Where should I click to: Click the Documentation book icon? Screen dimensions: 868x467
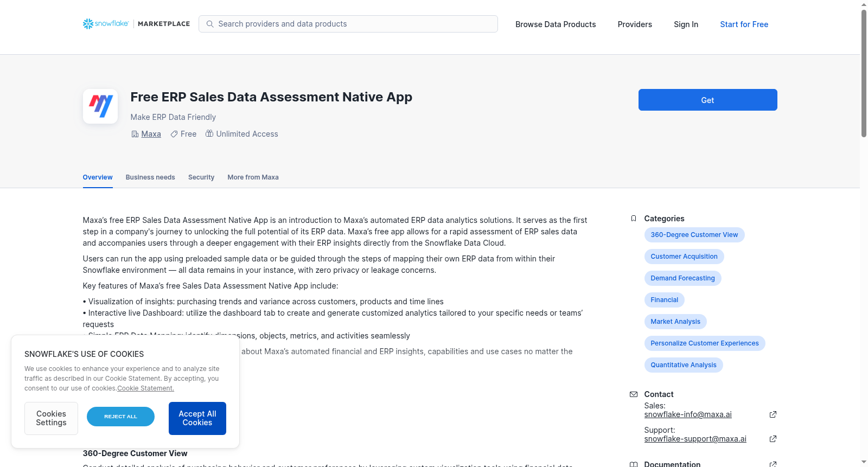click(634, 464)
